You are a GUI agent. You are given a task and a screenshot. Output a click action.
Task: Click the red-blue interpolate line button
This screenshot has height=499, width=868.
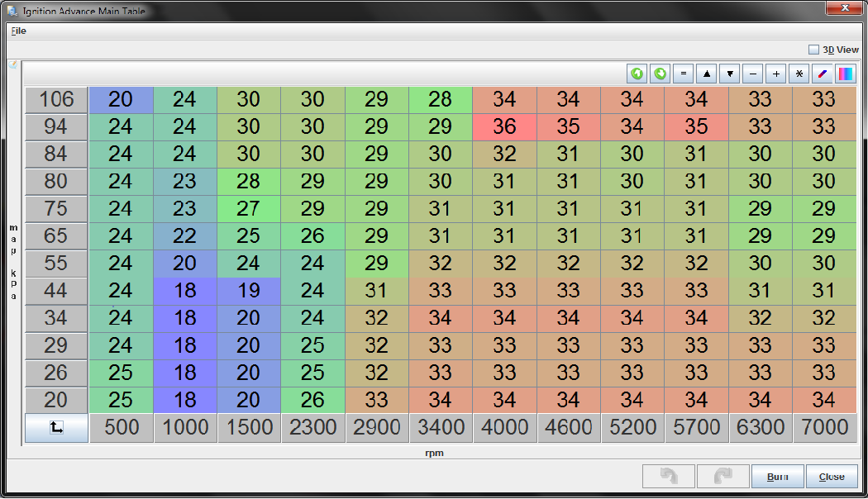(x=823, y=74)
